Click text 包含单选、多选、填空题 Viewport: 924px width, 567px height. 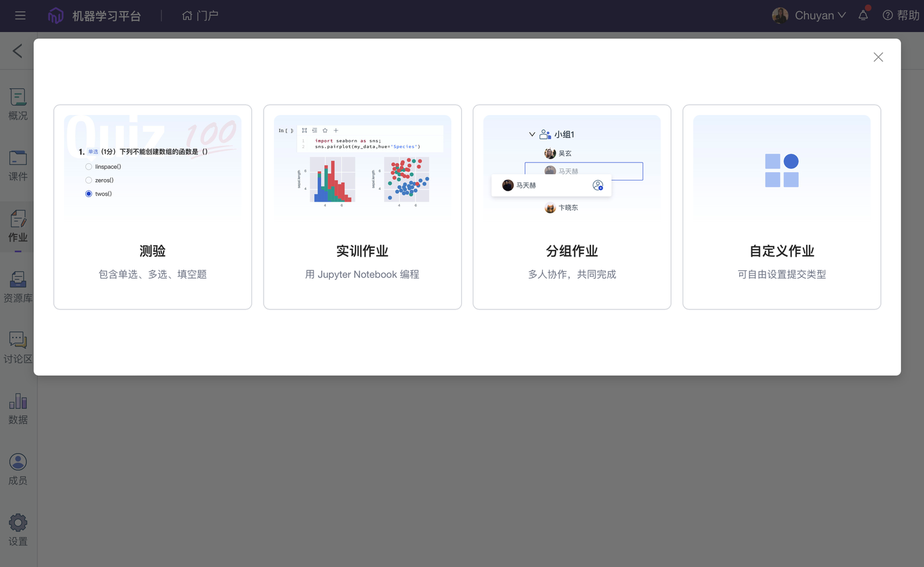153,274
